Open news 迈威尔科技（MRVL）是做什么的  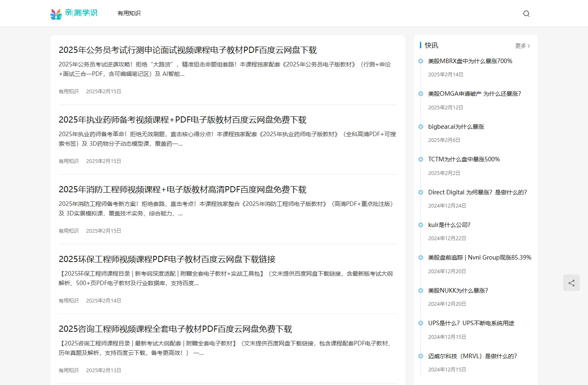(x=472, y=356)
